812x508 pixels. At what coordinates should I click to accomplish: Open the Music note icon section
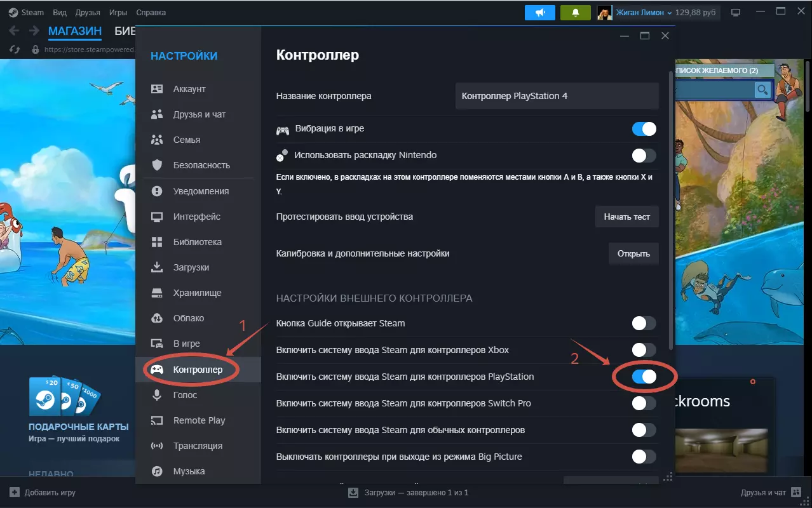pyautogui.click(x=157, y=471)
